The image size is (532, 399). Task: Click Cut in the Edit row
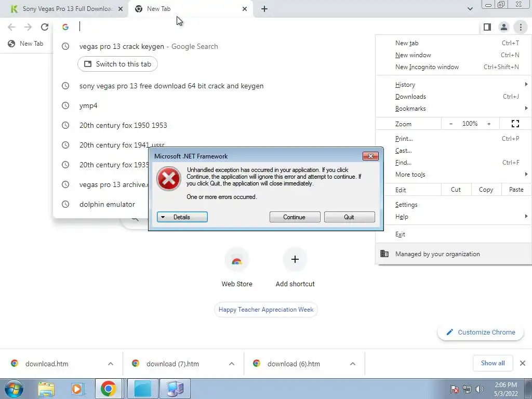click(456, 190)
